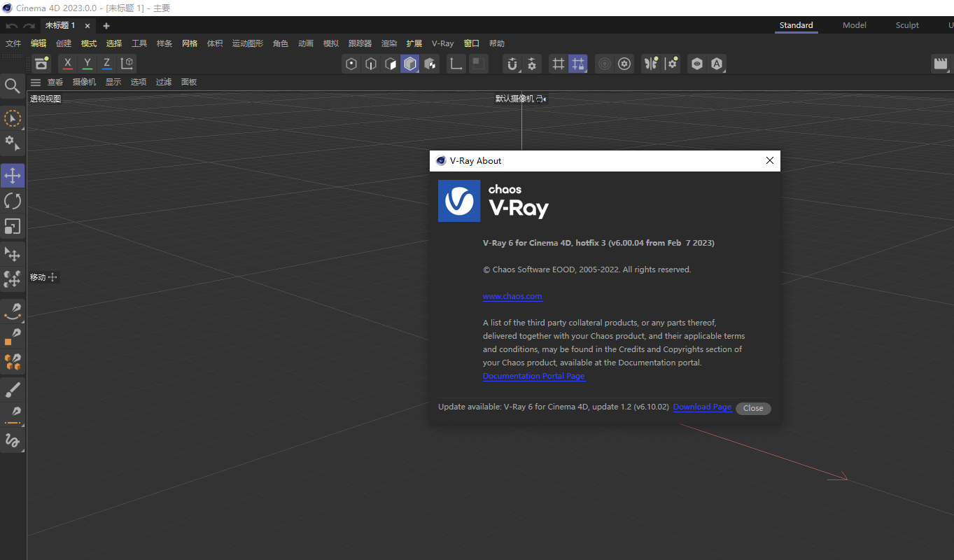Open the 默认摄像机 camera dropdown
Viewport: 954px width, 560px height.
[520, 98]
